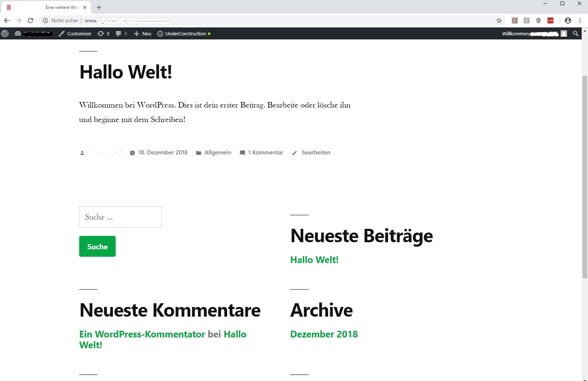Click the gray S extension icon
The image size is (588, 381).
(x=527, y=20)
